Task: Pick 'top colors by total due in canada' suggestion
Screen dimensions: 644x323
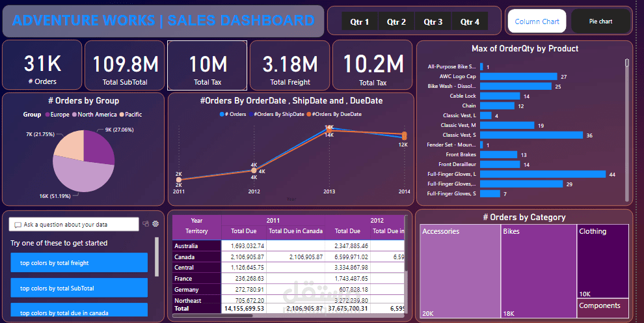Action: [x=79, y=310]
